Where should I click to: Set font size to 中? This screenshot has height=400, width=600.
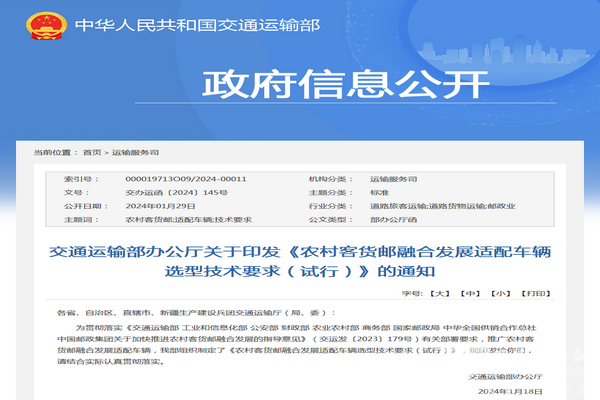tap(468, 295)
